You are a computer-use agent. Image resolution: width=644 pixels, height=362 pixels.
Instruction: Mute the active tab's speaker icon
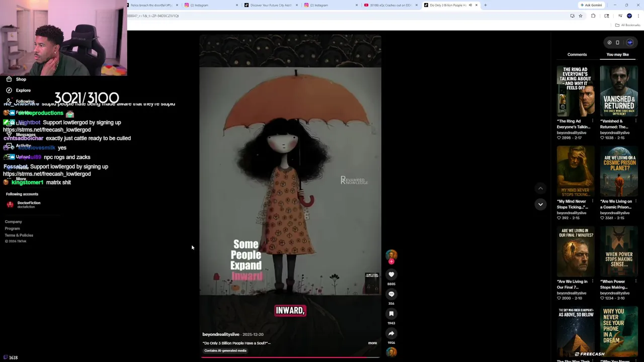pyautogui.click(x=470, y=5)
